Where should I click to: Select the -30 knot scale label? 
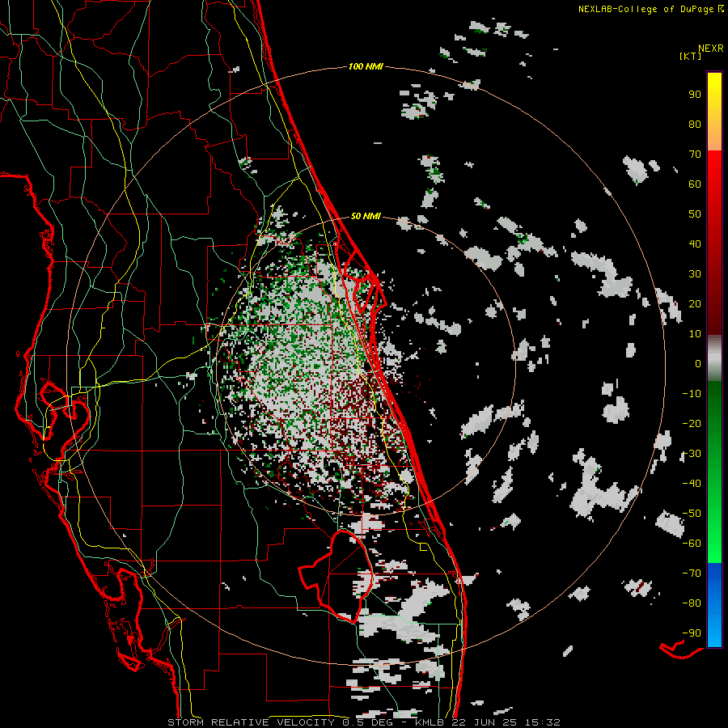coord(692,454)
